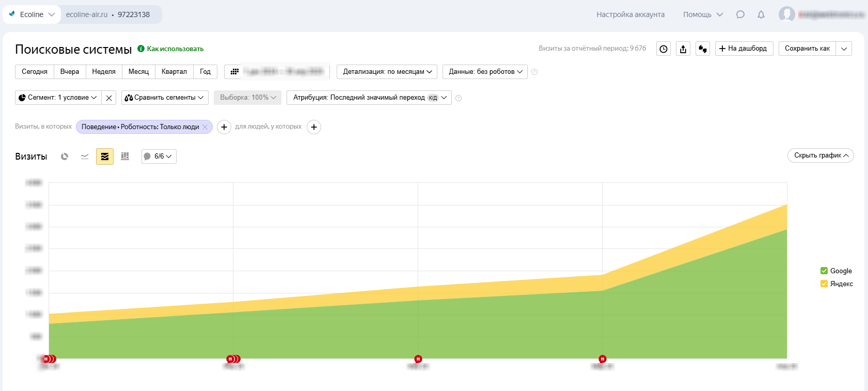The height and width of the screenshot is (391, 868).
Task: Remove the 'Только люди' filter condition
Action: click(205, 127)
